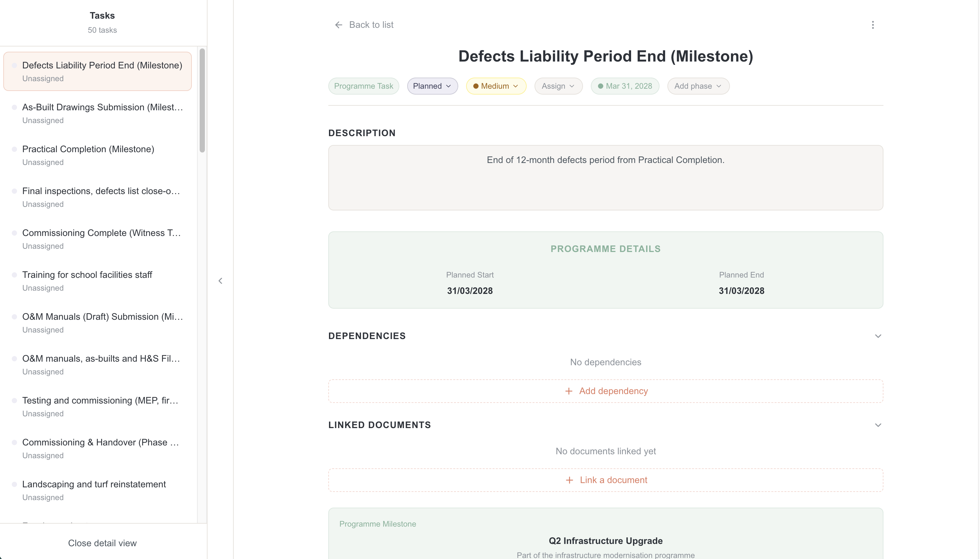
Task: Edit the task description field
Action: point(605,177)
